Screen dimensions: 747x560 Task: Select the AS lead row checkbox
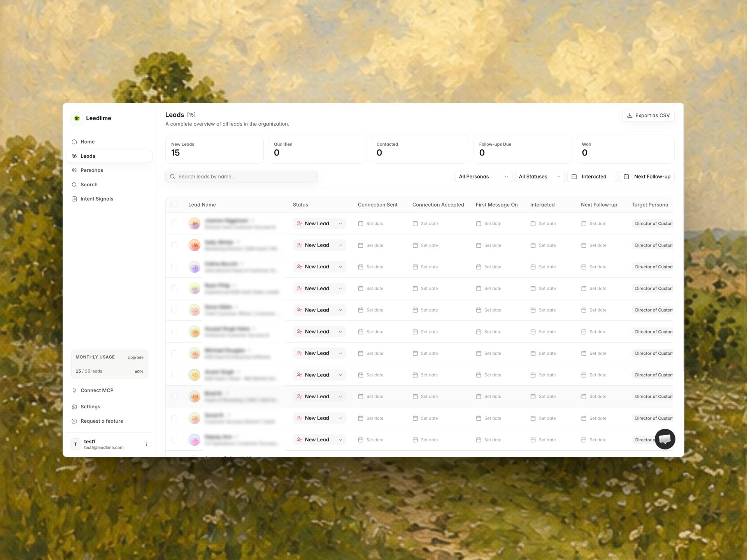[174, 375]
